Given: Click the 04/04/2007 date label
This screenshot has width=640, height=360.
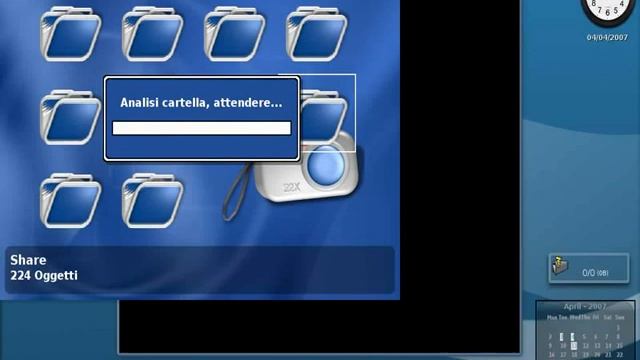Looking at the screenshot, I should pyautogui.click(x=607, y=38).
